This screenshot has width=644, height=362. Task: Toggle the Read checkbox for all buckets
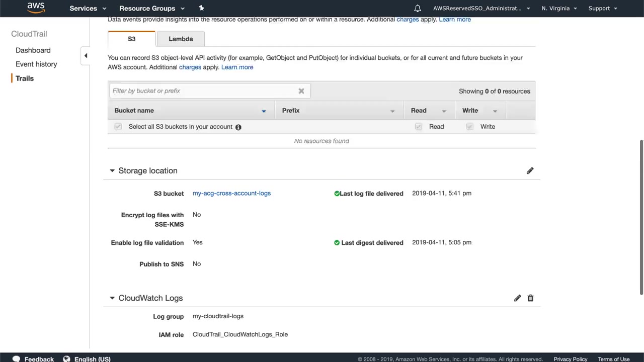click(419, 127)
